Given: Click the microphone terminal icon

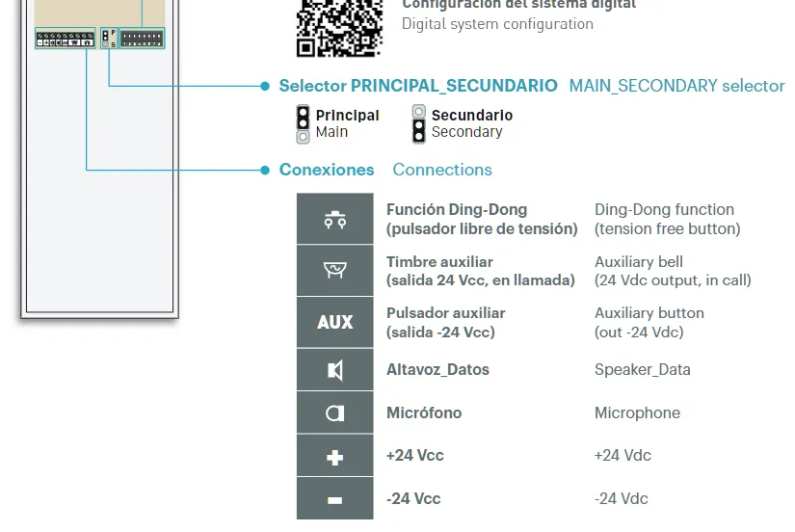Looking at the screenshot, I should coord(335,412).
